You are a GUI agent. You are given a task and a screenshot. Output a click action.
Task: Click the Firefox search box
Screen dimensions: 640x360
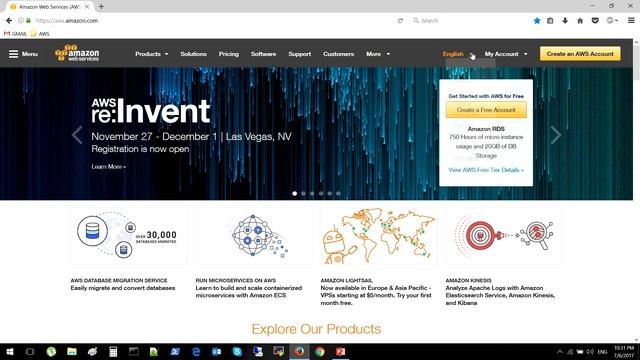coord(469,20)
